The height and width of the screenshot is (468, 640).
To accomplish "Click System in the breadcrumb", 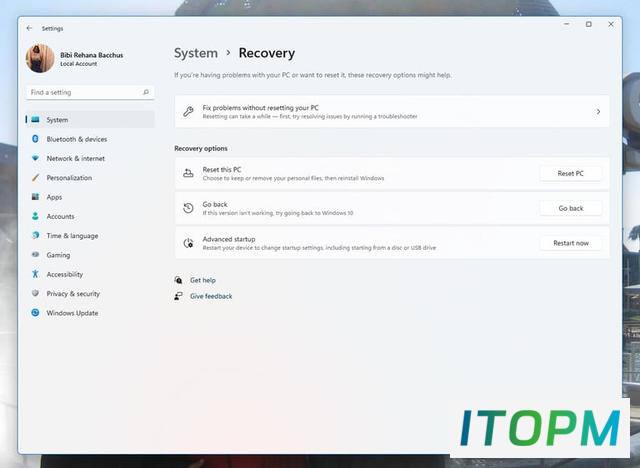I will coord(196,53).
